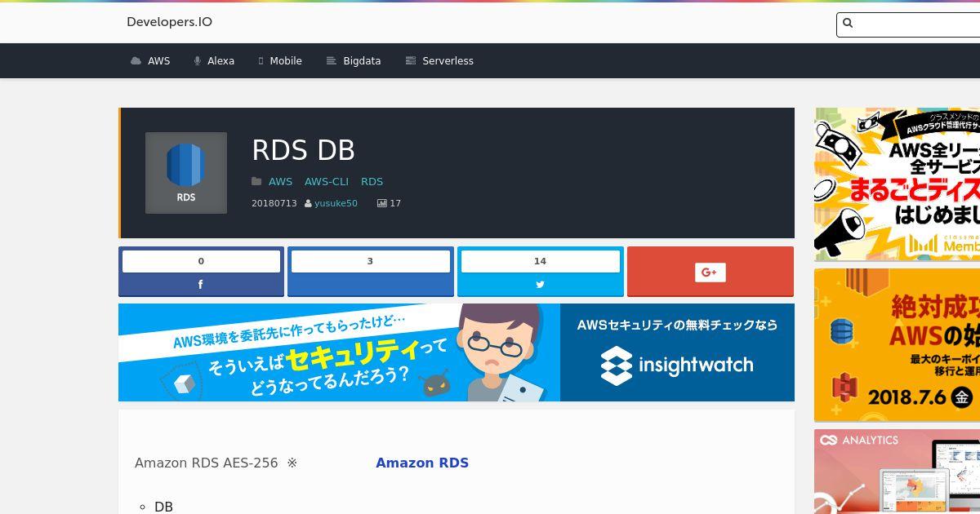
Task: Click the server icon beside Serverless
Action: coord(411,61)
